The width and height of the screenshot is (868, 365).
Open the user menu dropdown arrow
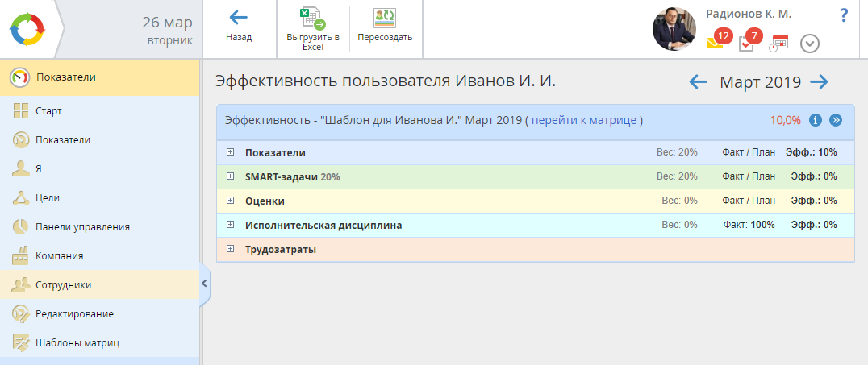point(809,44)
